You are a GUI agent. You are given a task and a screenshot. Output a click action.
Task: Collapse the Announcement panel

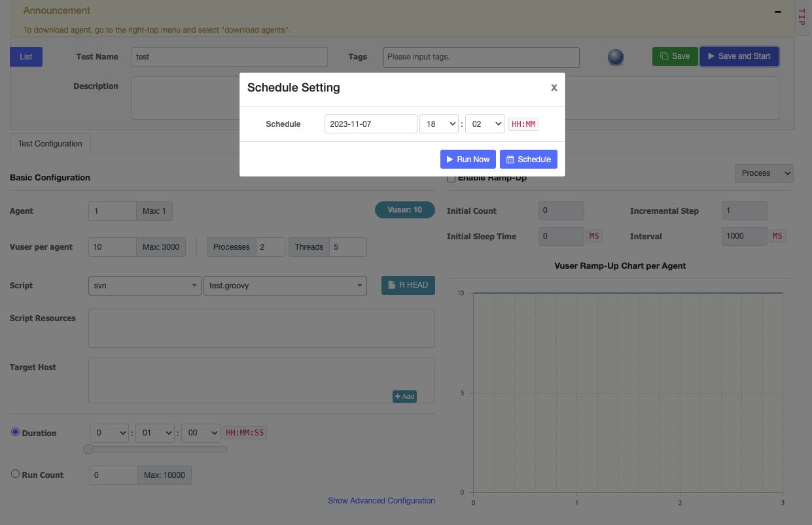[778, 11]
